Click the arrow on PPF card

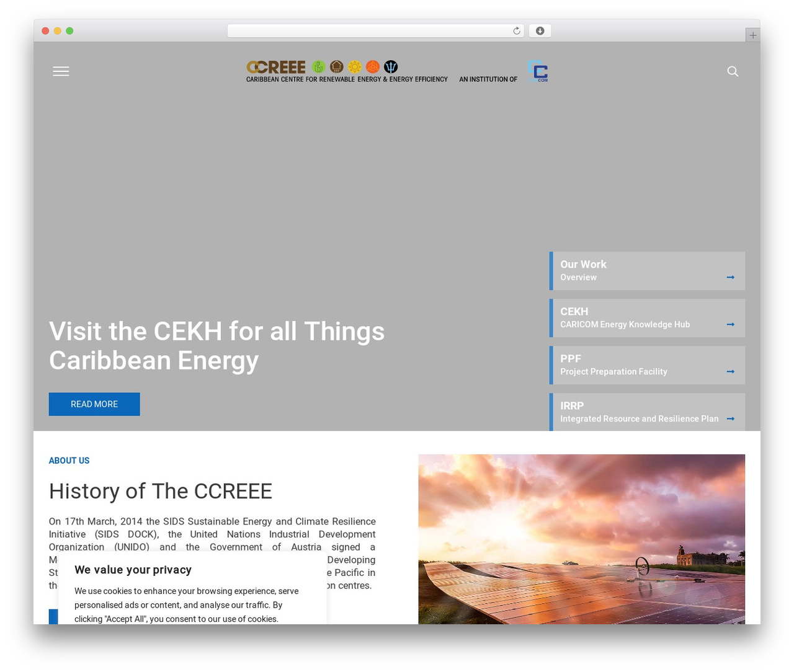pyautogui.click(x=730, y=371)
